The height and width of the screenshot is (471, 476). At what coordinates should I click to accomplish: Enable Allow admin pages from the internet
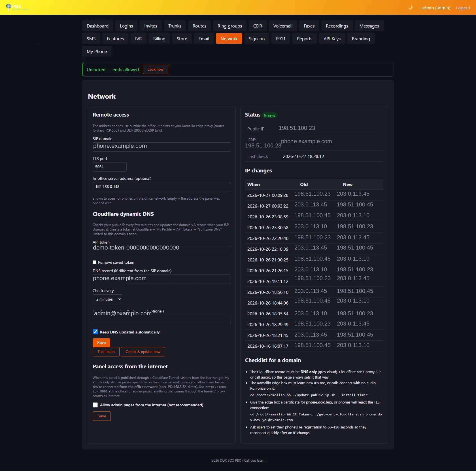[95, 405]
